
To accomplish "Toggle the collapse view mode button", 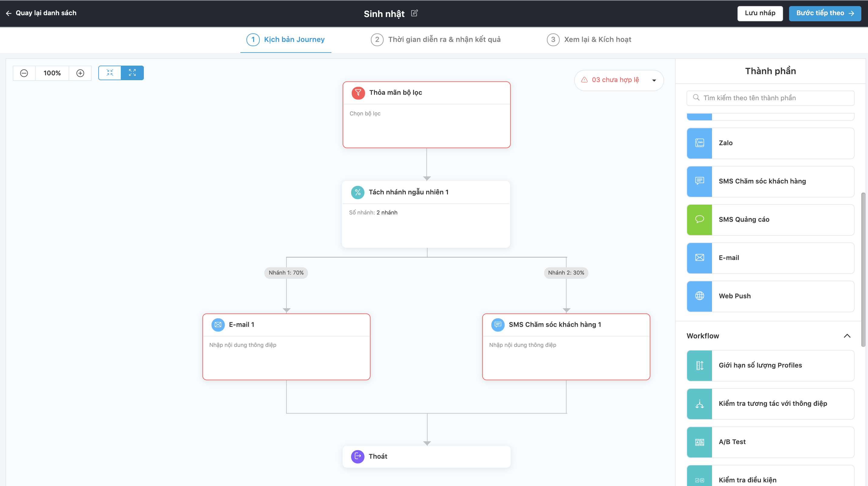I will 110,73.
